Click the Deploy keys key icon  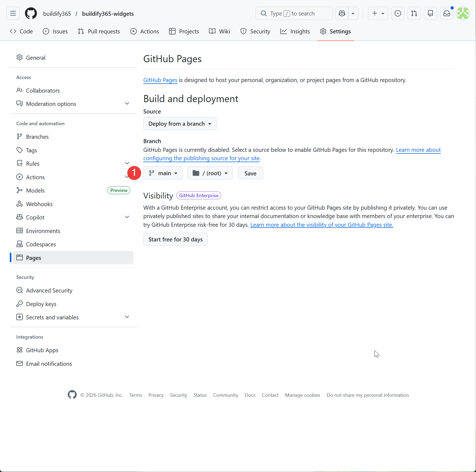(x=20, y=304)
